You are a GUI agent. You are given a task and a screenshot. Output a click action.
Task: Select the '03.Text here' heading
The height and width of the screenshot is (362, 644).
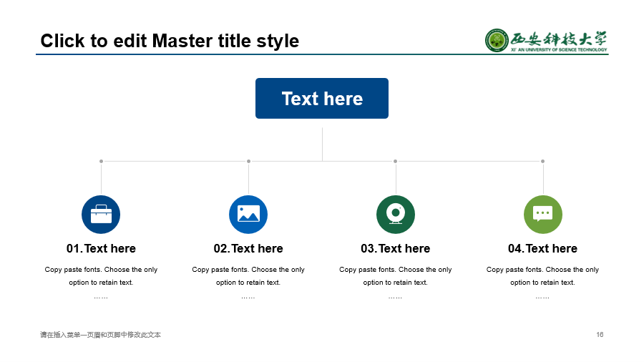[396, 248]
